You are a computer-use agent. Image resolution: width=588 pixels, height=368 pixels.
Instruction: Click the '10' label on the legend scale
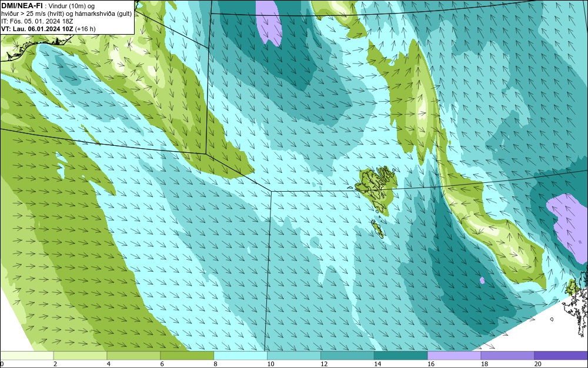[x=270, y=364]
